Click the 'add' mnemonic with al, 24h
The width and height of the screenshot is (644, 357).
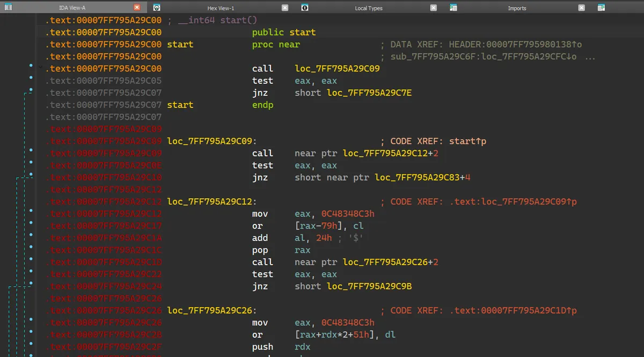pos(260,238)
